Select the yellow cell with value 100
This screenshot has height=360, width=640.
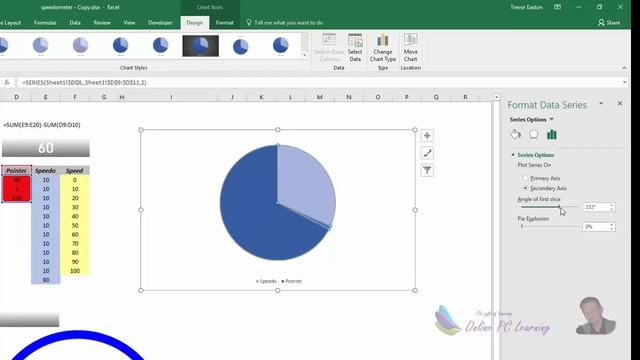[x=75, y=271]
